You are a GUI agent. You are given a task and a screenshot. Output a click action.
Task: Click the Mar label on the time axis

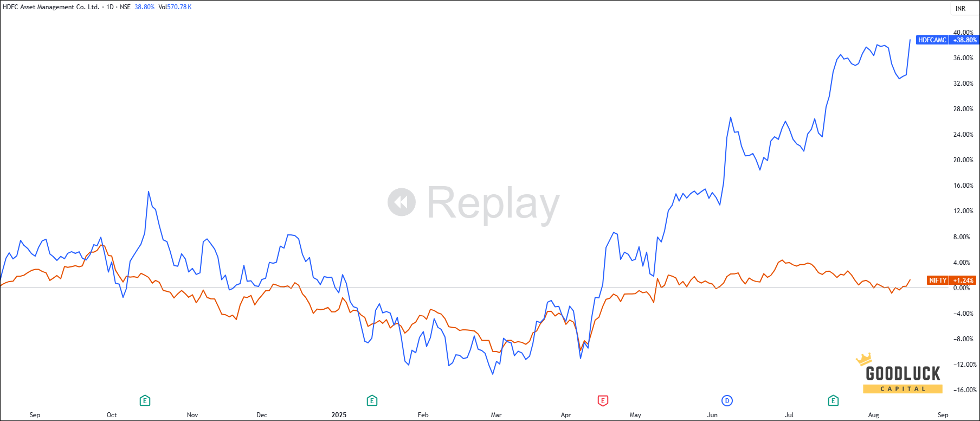click(x=496, y=415)
